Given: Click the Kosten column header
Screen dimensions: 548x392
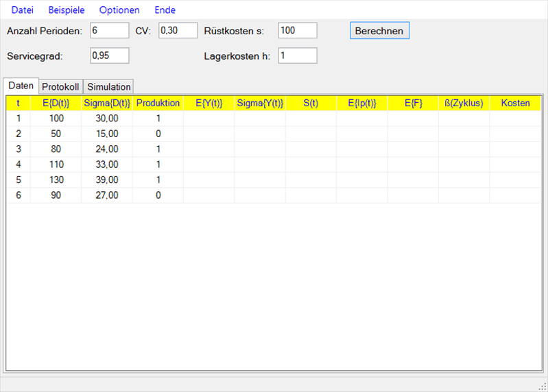Looking at the screenshot, I should pos(515,103).
